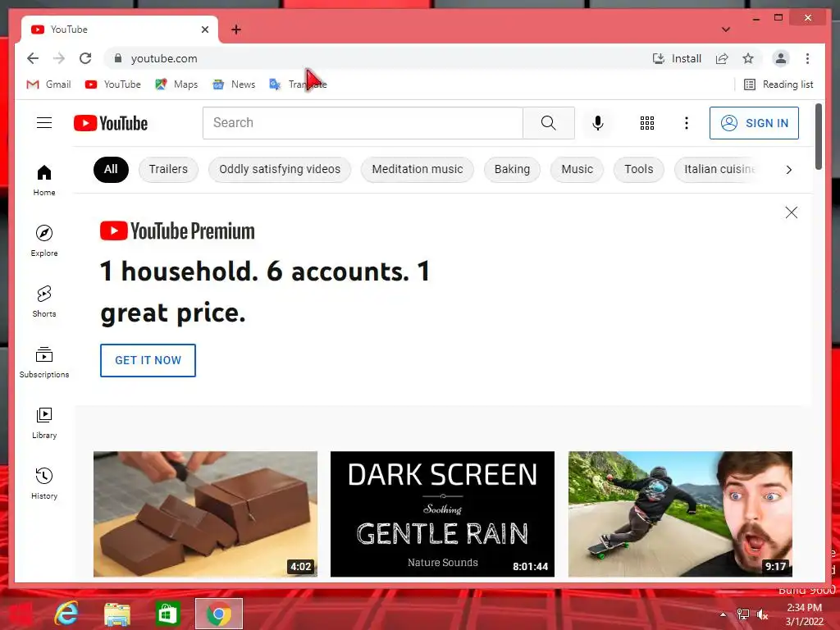The width and height of the screenshot is (840, 630).
Task: Select the Music filter chip
Action: point(577,169)
